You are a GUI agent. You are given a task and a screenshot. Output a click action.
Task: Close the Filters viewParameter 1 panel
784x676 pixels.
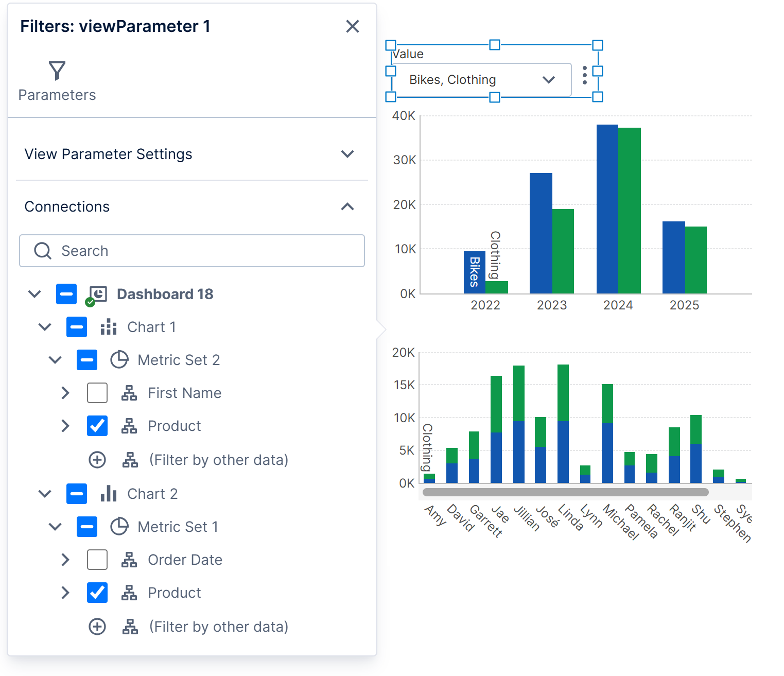point(353,26)
